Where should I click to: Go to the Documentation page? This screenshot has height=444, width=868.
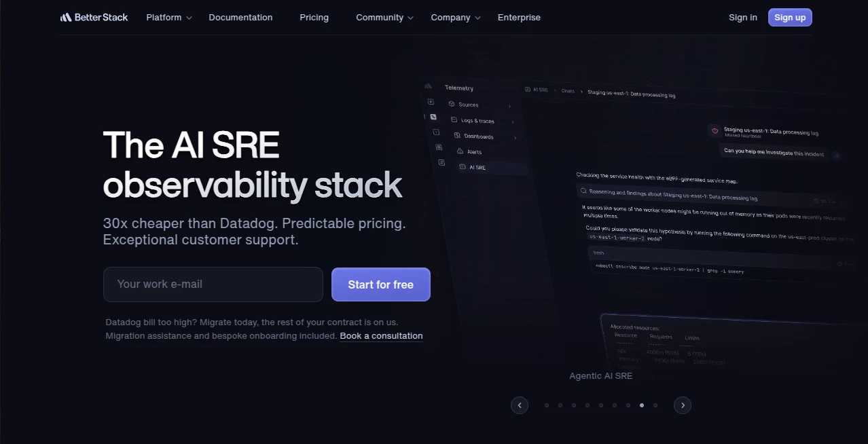[x=240, y=18]
